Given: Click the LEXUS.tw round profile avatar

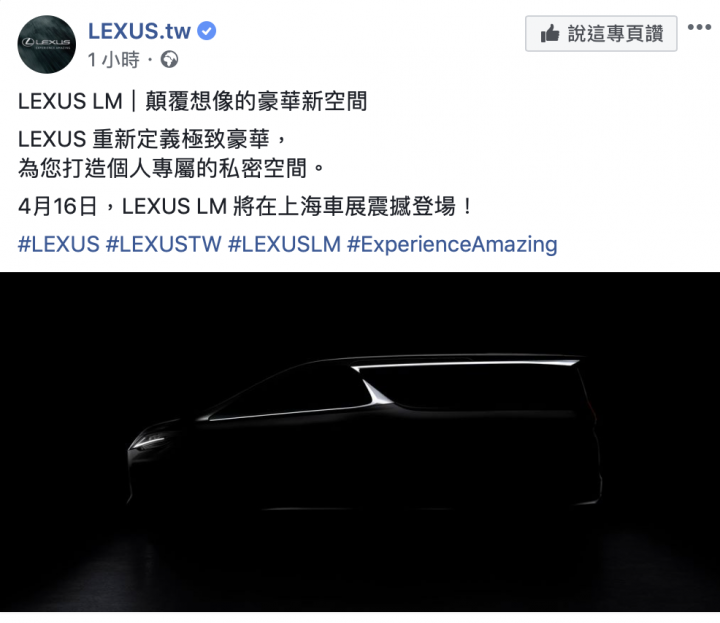Looking at the screenshot, I should 46,44.
